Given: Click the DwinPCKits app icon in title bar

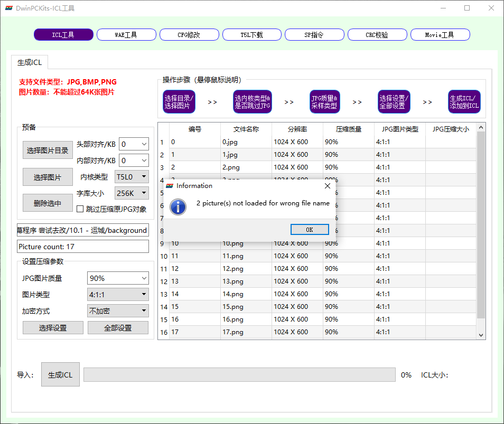Looking at the screenshot, I should tap(9, 8).
